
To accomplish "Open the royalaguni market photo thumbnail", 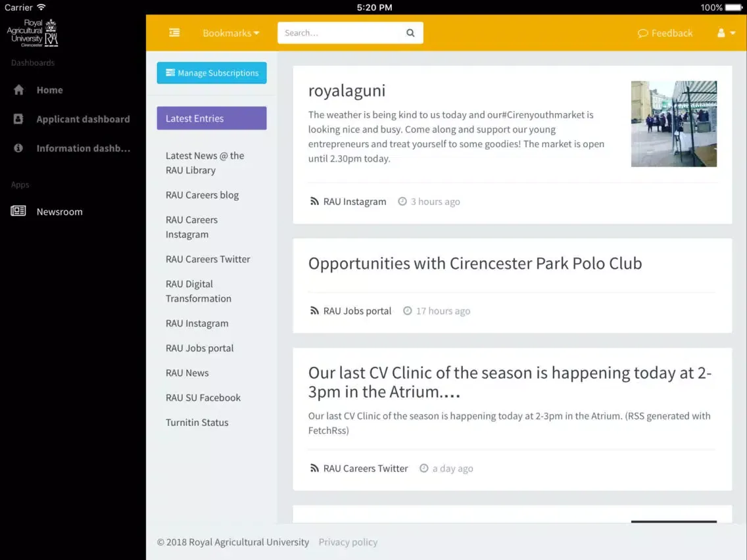I will (673, 124).
